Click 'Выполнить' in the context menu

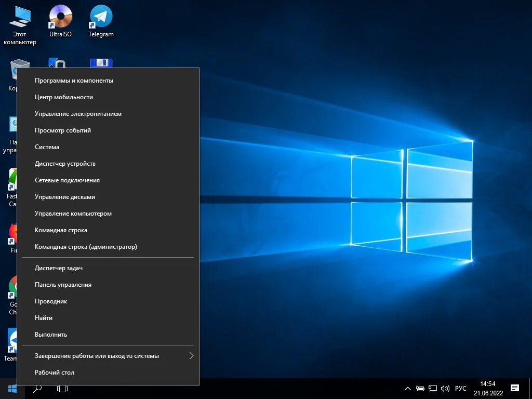tap(51, 335)
